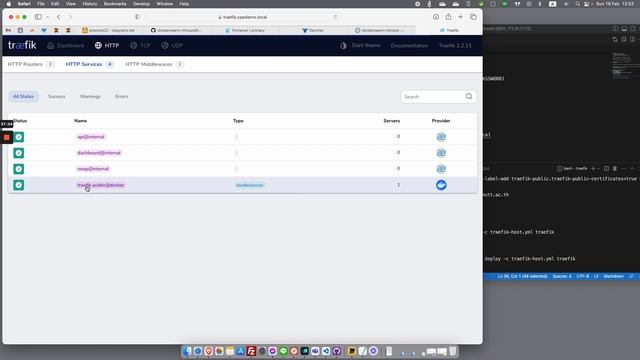The image size is (640, 360).
Task: Switch to the HTTP Services tab
Action: point(89,64)
